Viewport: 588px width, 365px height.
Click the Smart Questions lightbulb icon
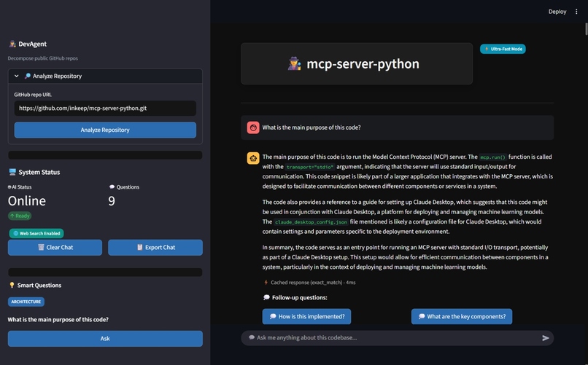click(12, 286)
